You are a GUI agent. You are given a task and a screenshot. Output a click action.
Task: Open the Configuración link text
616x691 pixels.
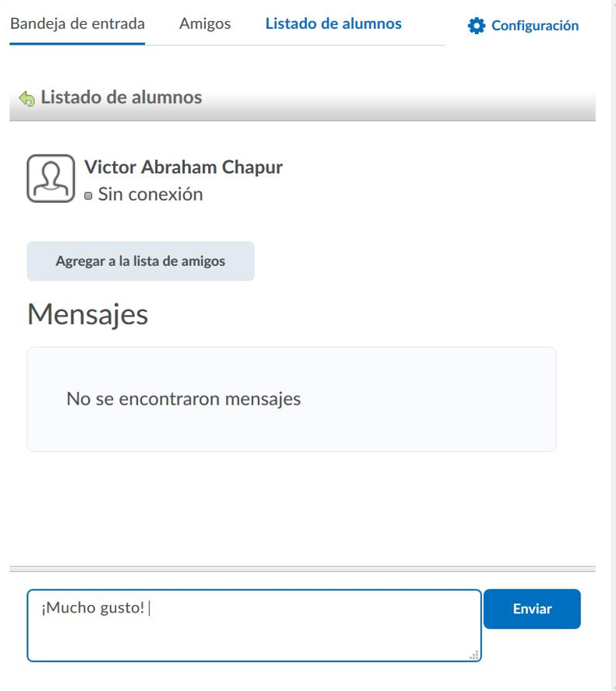point(535,26)
